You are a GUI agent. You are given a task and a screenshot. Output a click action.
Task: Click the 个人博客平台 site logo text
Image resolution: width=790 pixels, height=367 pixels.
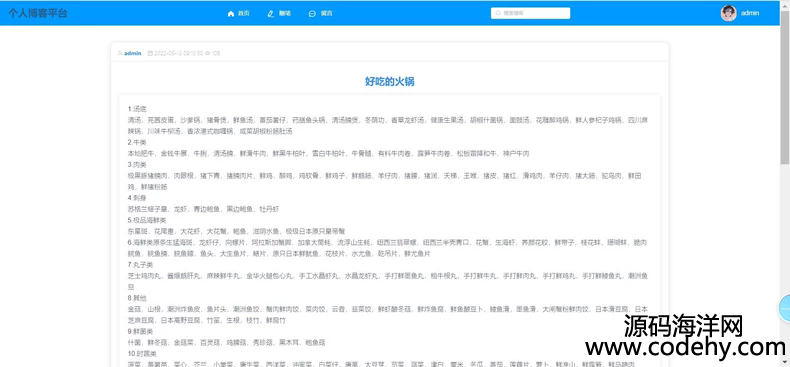coord(37,13)
